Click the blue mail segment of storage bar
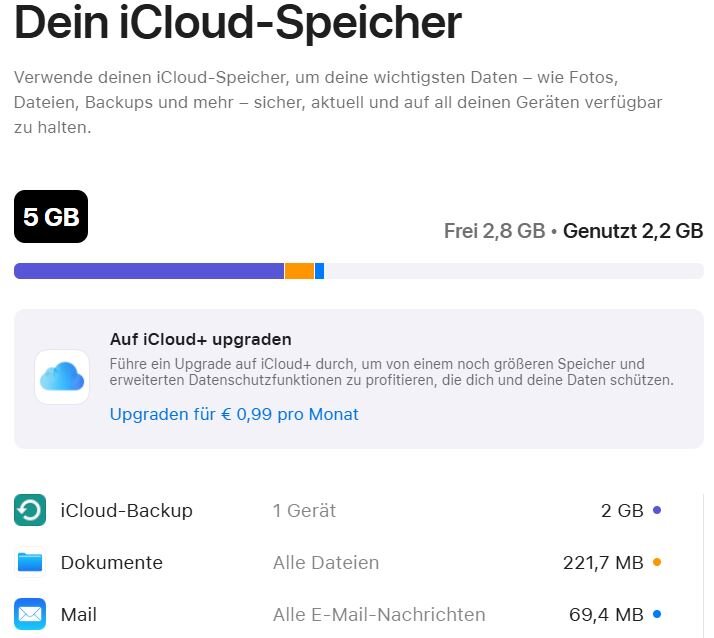This screenshot has width=714, height=638. pos(319,271)
